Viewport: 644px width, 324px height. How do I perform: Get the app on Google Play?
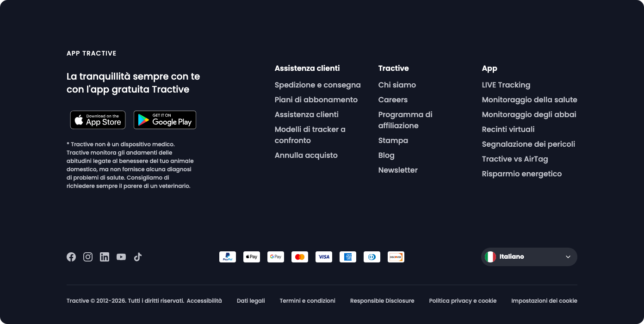coord(165,120)
